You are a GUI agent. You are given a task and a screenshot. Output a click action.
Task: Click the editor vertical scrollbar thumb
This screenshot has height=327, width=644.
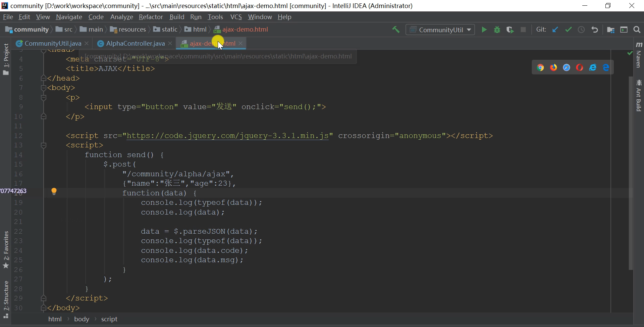click(631, 173)
